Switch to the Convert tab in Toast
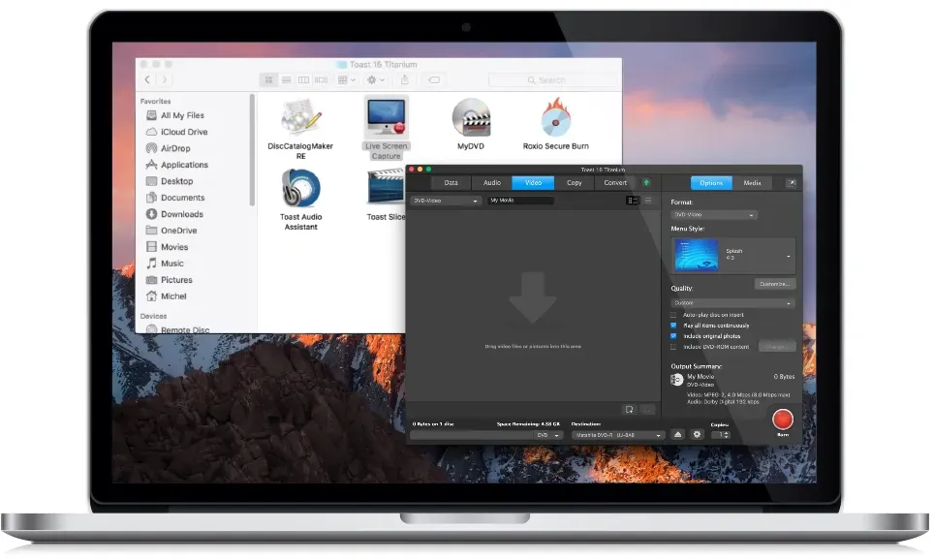 [615, 183]
